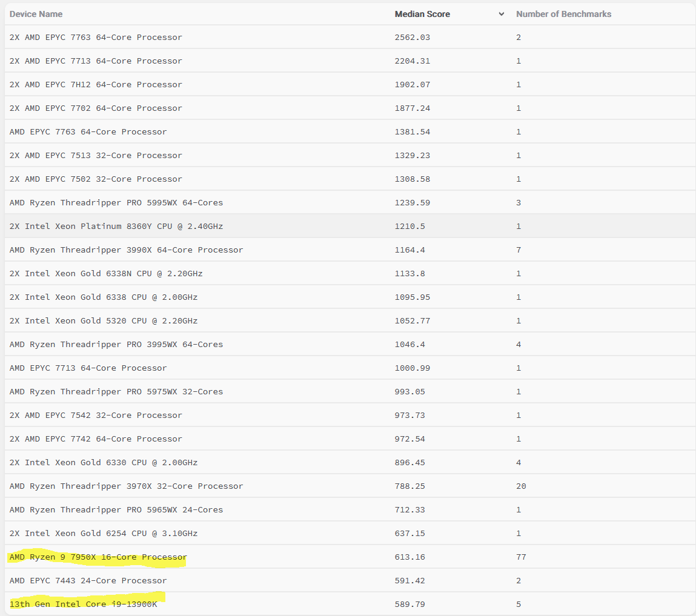Select 2X AMD EPYC 7763 64-Core Processor row
The image size is (696, 616).
[350, 38]
